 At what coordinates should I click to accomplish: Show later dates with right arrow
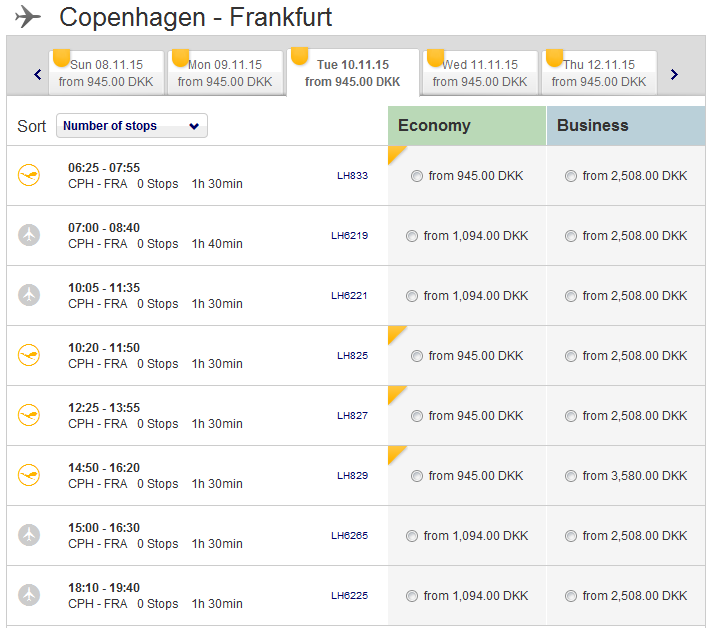(674, 74)
